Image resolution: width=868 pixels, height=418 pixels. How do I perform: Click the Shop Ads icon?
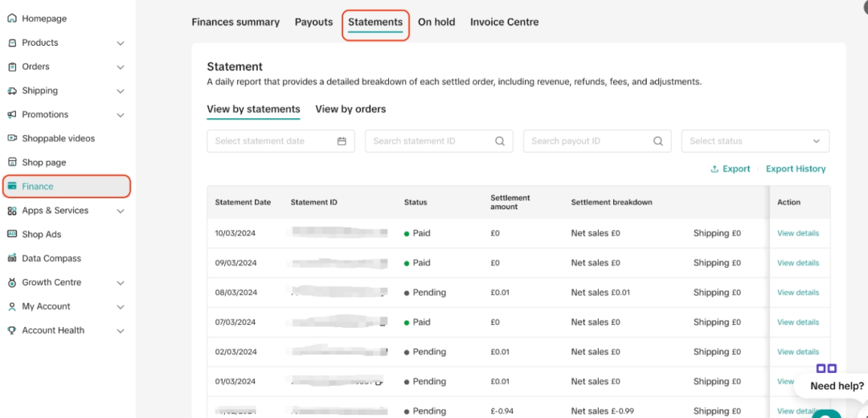[12, 234]
